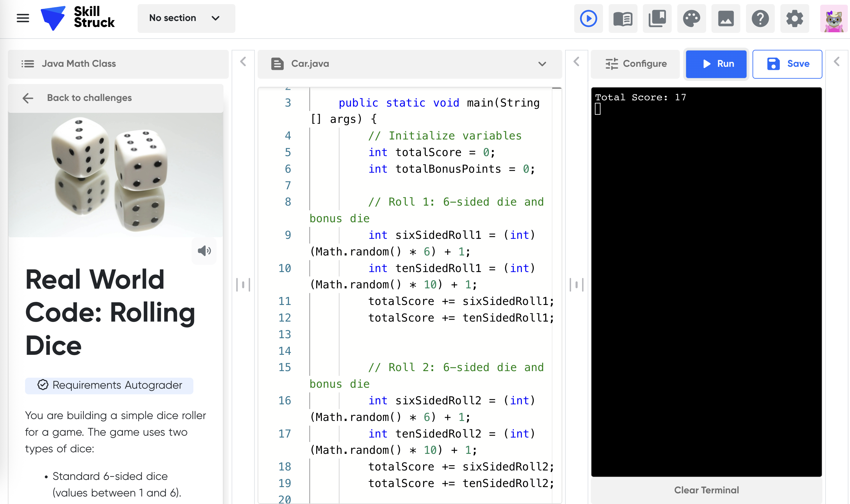Open the No section dropdown
This screenshot has height=504, width=850.
click(186, 18)
